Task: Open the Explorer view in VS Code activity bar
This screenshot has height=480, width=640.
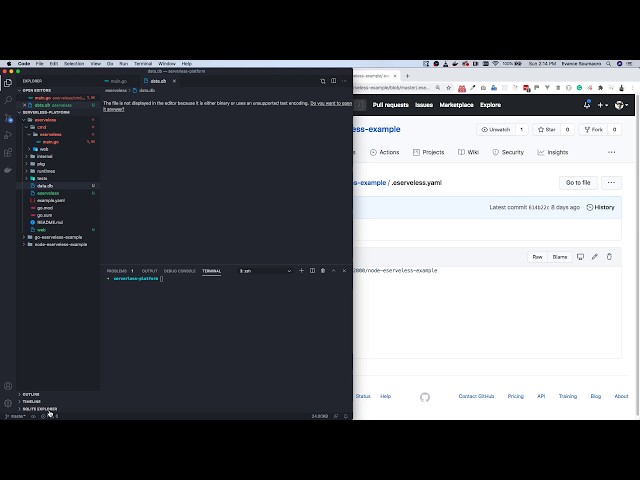Action: pos(8,82)
